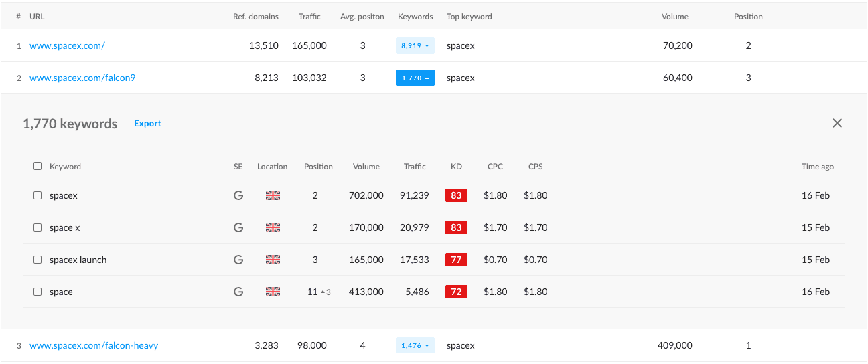Click the red KD 72 badge

click(456, 292)
